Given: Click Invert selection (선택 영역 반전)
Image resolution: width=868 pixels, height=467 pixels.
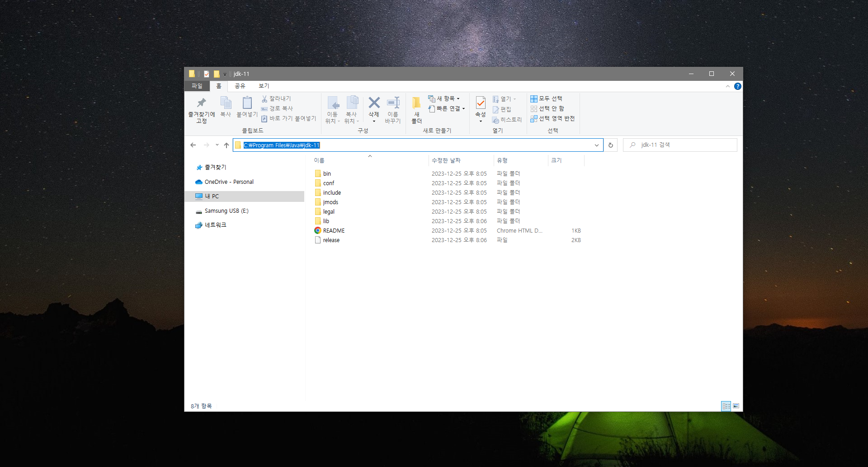Looking at the screenshot, I should (552, 118).
